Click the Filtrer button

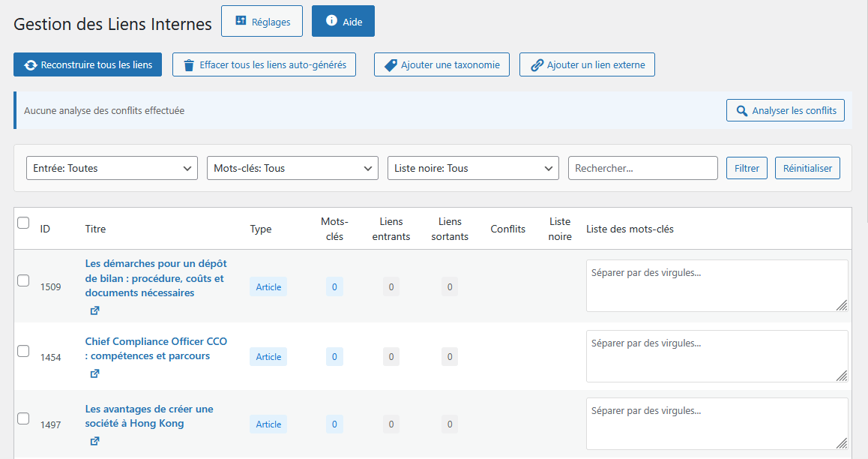747,169
